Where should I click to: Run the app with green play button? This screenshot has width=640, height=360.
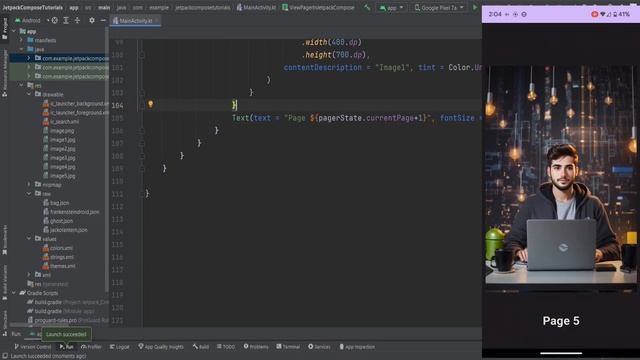pos(475,7)
